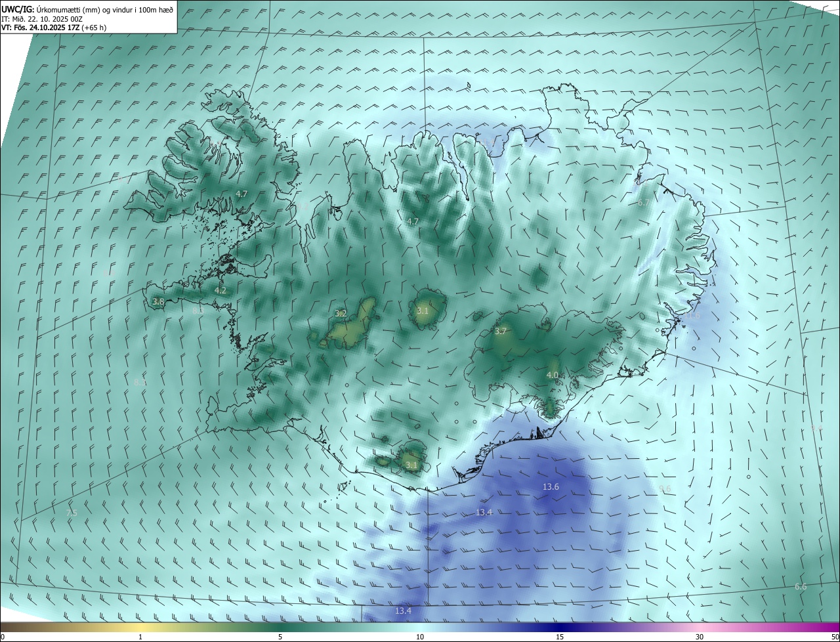Click the color scale tick label 10

point(420,637)
